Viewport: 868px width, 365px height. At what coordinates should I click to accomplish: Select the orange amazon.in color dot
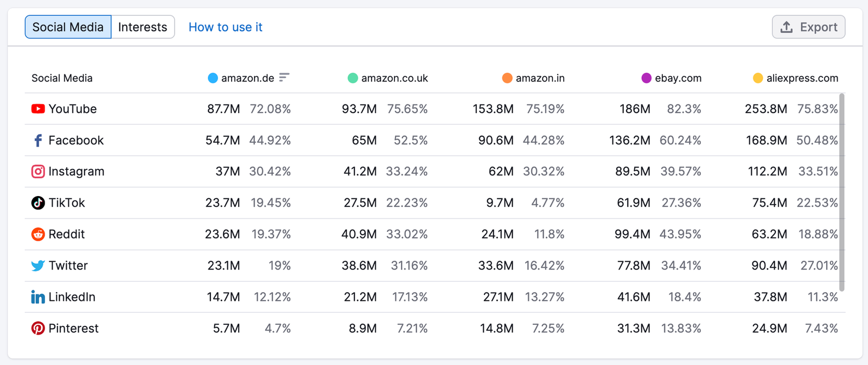click(507, 78)
